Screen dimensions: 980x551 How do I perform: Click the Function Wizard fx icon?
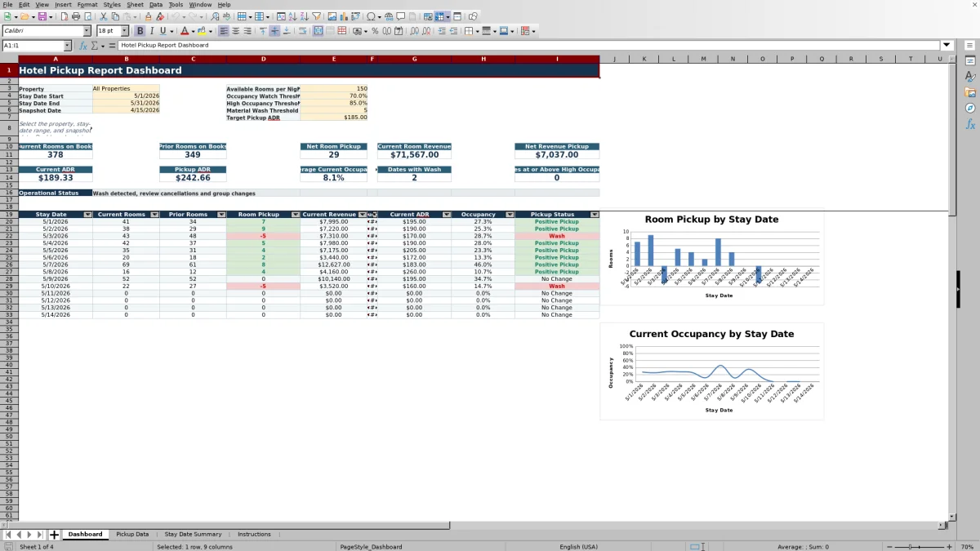83,46
